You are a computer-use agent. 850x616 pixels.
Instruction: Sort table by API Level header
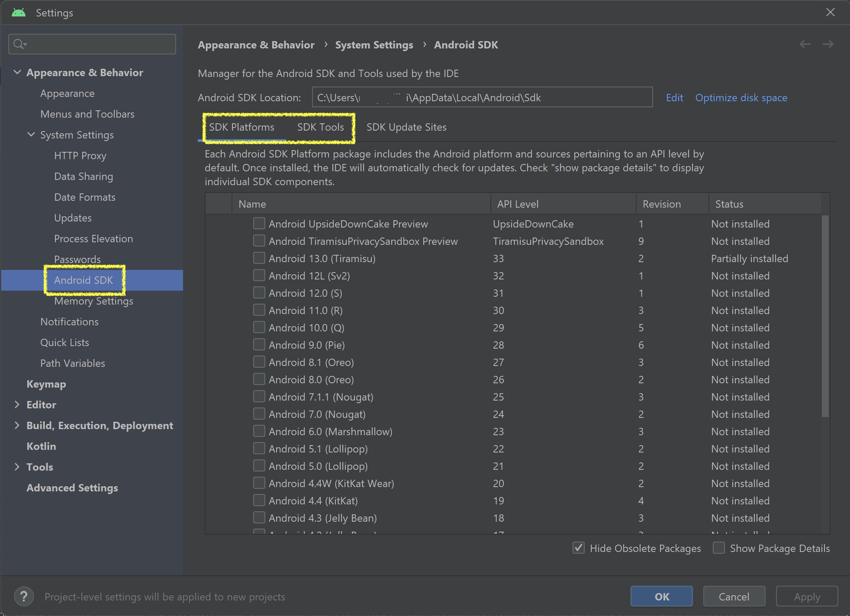point(563,204)
